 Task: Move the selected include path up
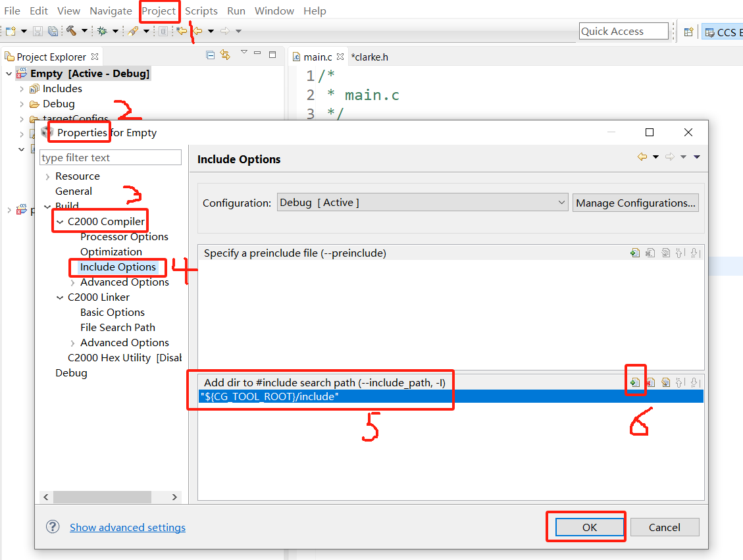[680, 382]
